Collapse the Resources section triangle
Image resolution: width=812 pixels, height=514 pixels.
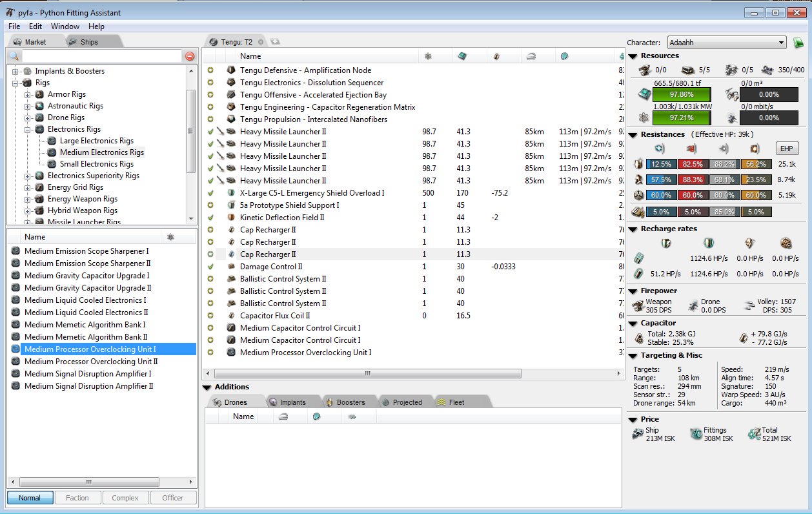pyautogui.click(x=633, y=56)
